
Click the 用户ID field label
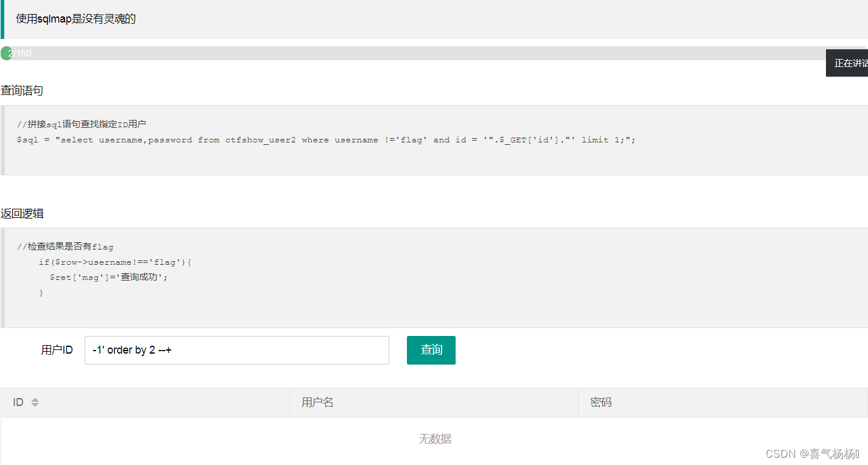click(57, 350)
